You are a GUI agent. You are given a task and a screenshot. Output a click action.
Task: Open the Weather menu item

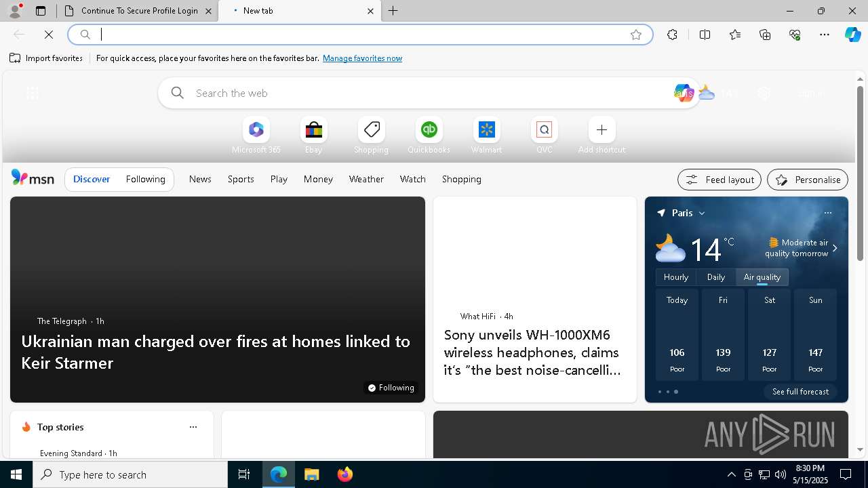click(x=366, y=179)
